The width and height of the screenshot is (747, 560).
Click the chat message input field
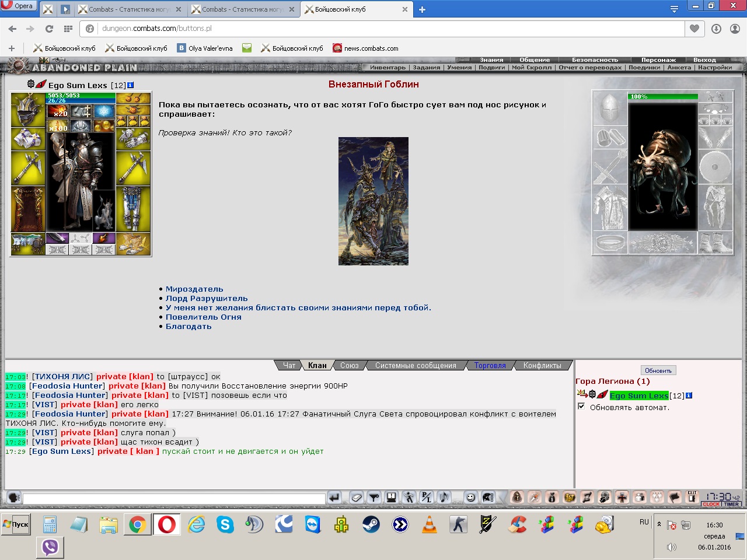point(174,499)
